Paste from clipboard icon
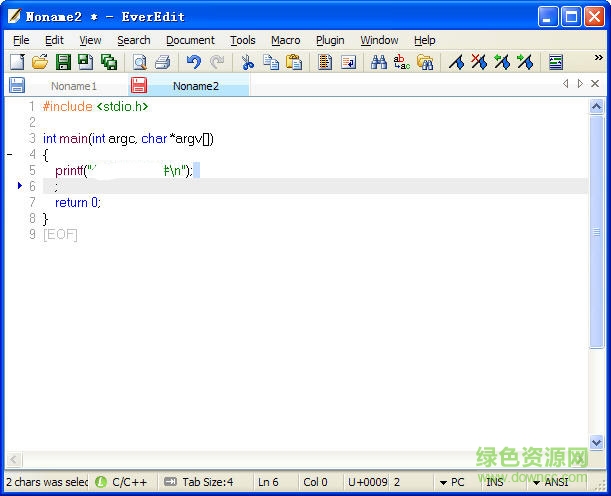This screenshot has width=611, height=496. pos(293,62)
